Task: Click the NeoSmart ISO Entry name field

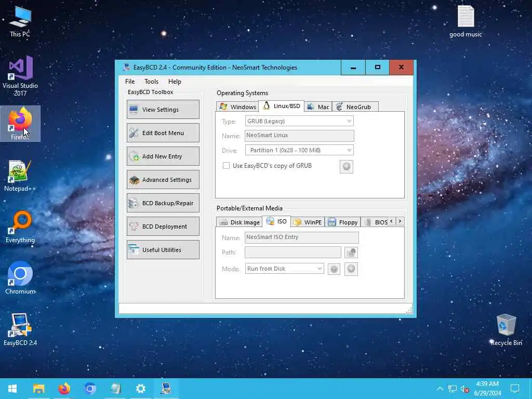Action: 302,237
